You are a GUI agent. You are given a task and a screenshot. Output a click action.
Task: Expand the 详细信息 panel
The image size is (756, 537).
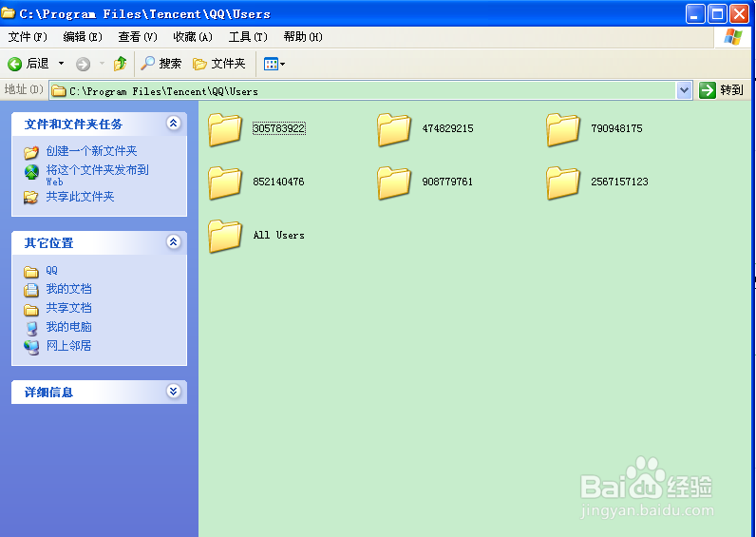tap(173, 392)
